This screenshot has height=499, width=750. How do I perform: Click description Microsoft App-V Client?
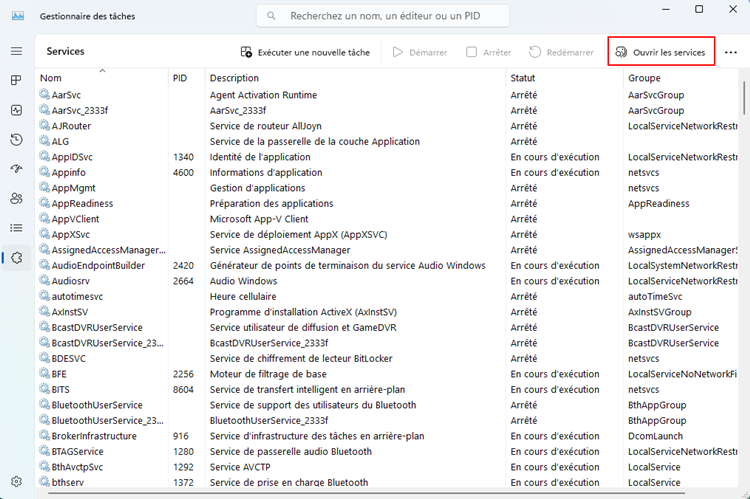[259, 219]
